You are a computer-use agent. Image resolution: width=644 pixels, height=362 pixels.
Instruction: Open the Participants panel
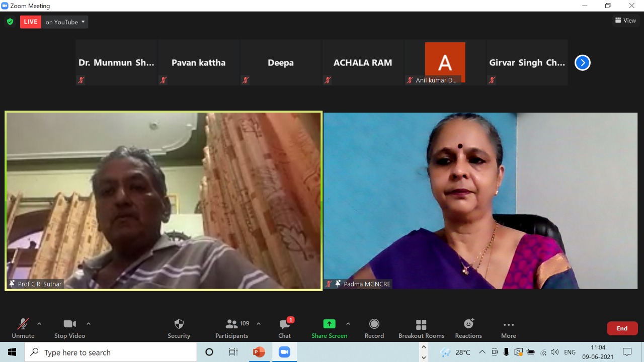(x=232, y=328)
